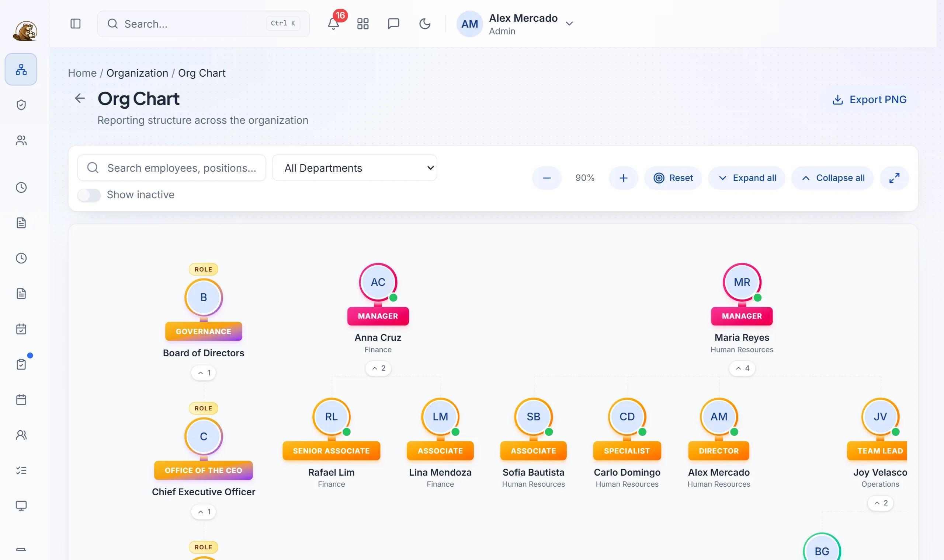Viewport: 944px width, 560px height.
Task: Click the 90% zoom level text
Action: [585, 178]
